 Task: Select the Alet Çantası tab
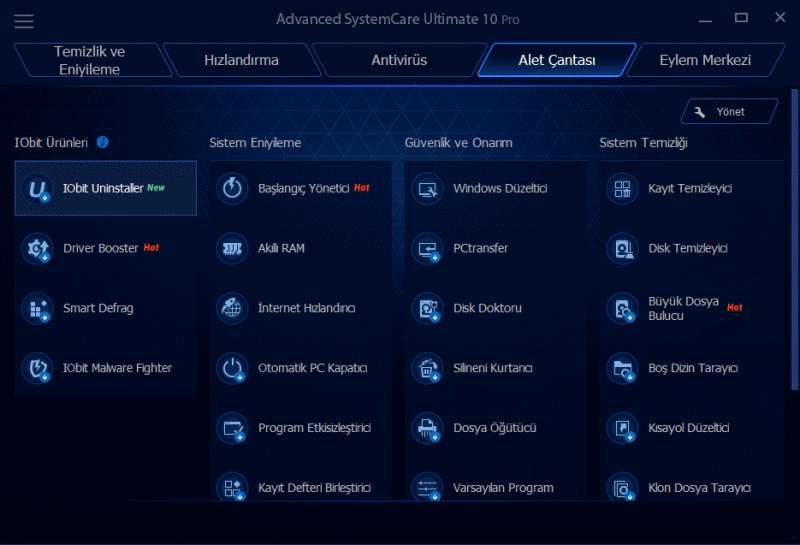(x=557, y=60)
